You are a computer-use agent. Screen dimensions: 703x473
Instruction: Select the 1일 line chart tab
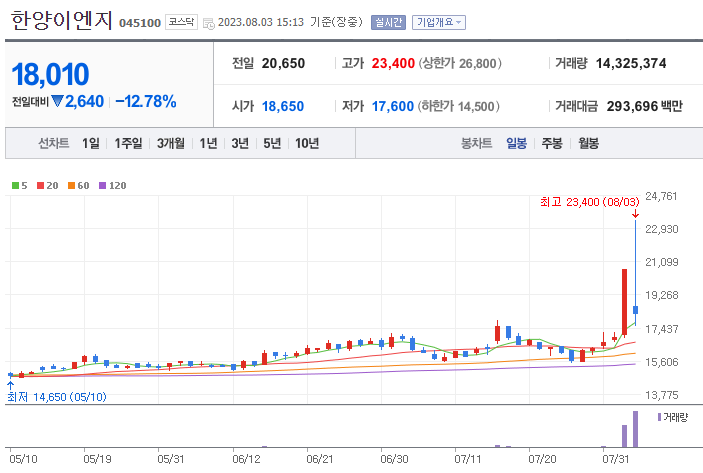point(91,143)
